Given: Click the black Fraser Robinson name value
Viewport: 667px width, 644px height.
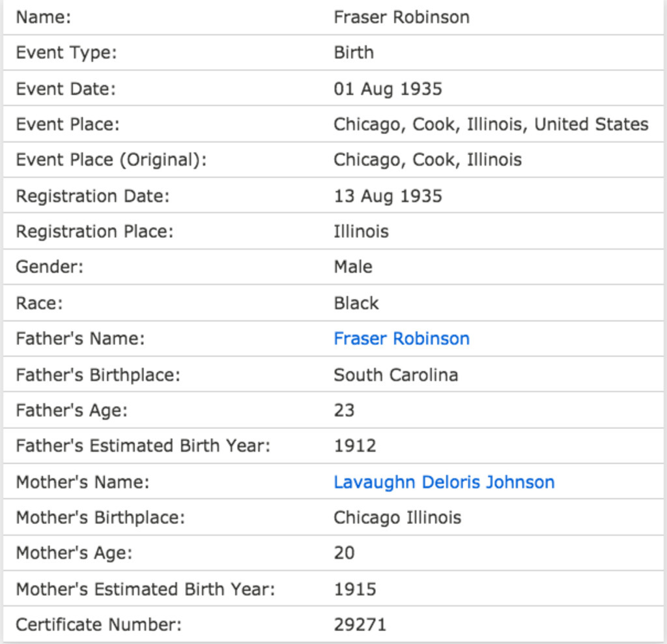Looking at the screenshot, I should (401, 17).
